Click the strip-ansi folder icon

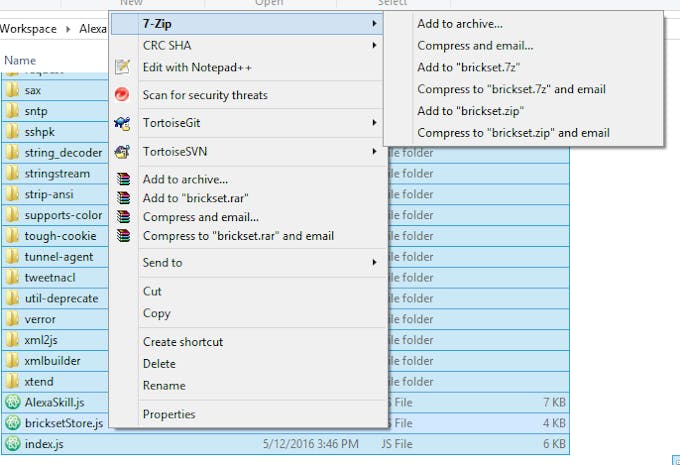point(13,194)
